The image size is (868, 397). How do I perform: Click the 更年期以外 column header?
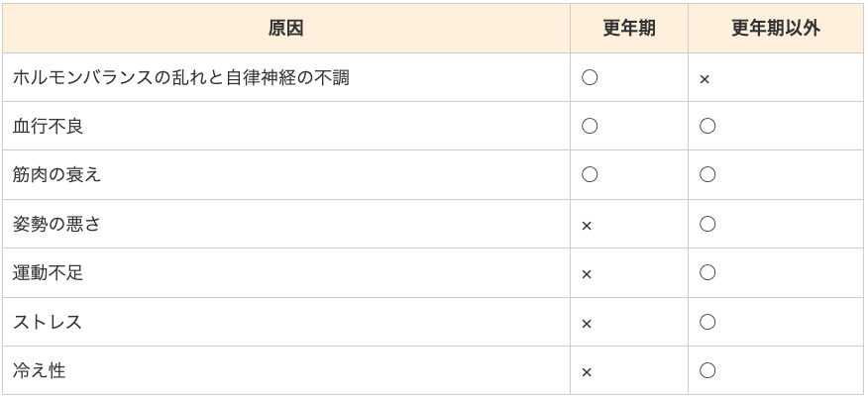coord(776,28)
